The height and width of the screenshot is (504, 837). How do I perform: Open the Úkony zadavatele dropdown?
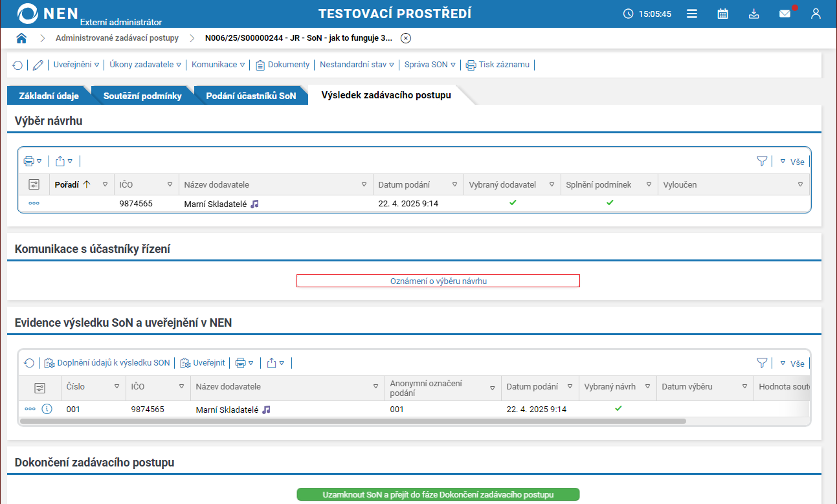pos(145,65)
